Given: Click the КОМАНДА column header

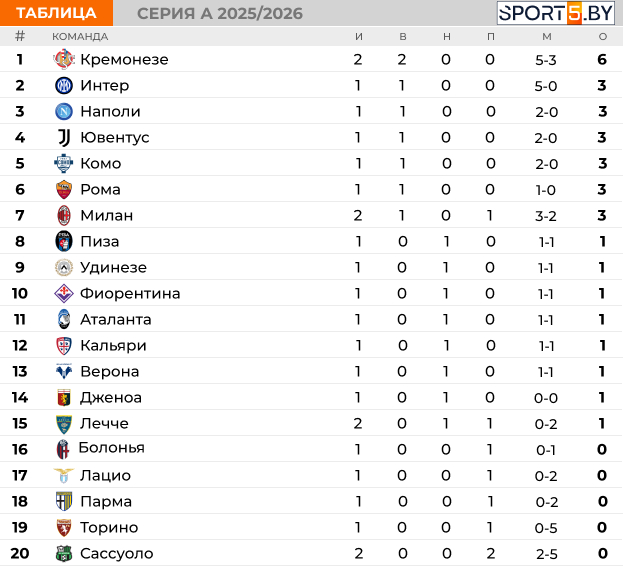Looking at the screenshot, I should pos(80,37).
